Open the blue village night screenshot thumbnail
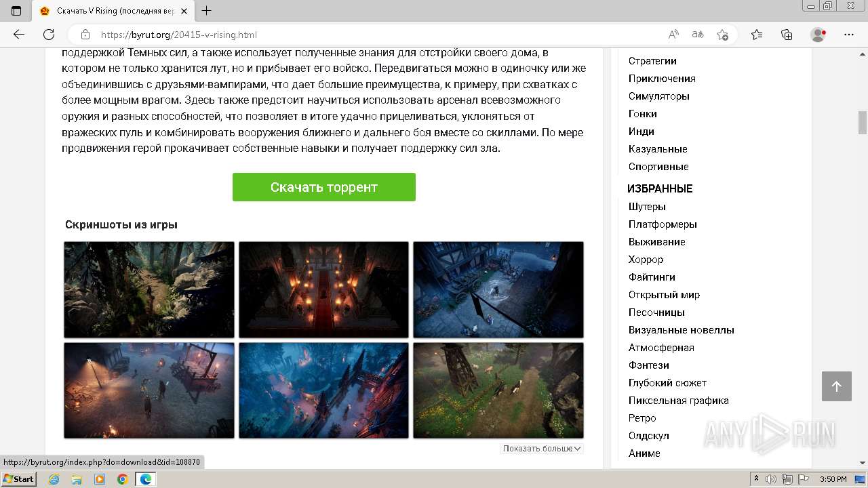The height and width of the screenshot is (488, 868). pos(498,289)
